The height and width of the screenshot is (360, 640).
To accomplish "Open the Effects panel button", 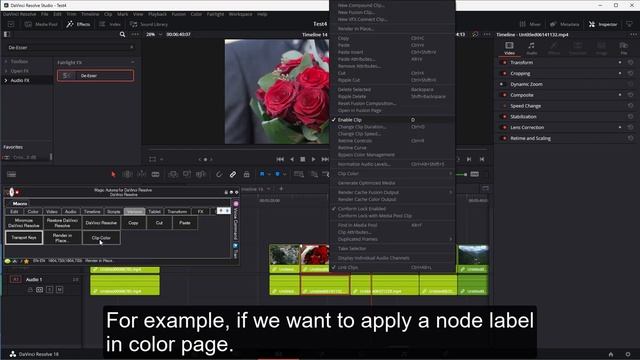I will click(78, 24).
